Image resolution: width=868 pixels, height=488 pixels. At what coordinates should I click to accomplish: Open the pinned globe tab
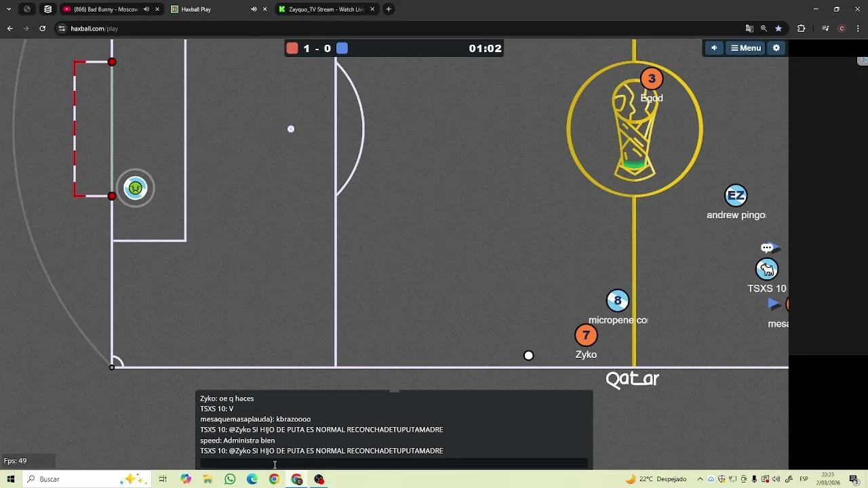pos(27,9)
